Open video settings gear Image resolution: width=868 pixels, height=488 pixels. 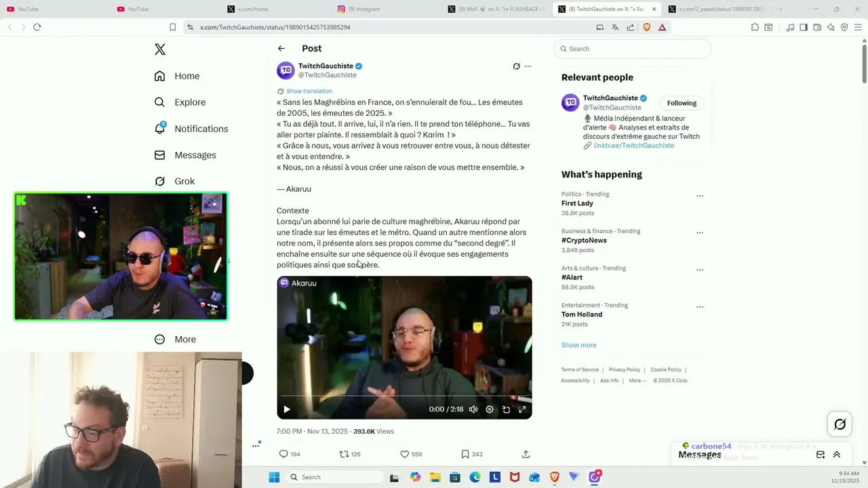(x=490, y=409)
